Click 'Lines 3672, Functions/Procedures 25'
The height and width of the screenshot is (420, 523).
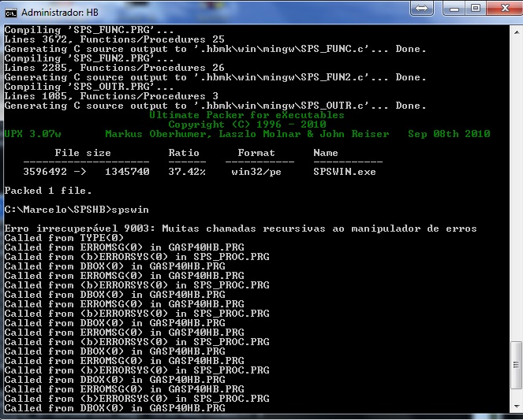[x=114, y=39]
